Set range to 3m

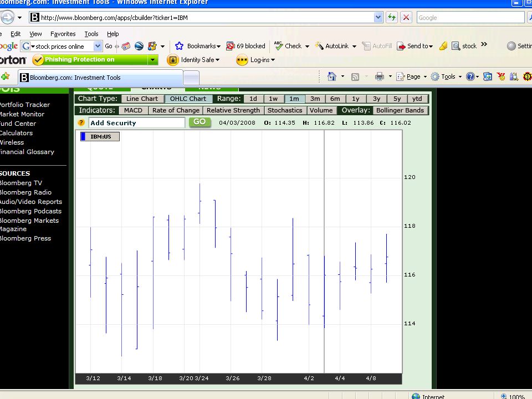(x=315, y=99)
